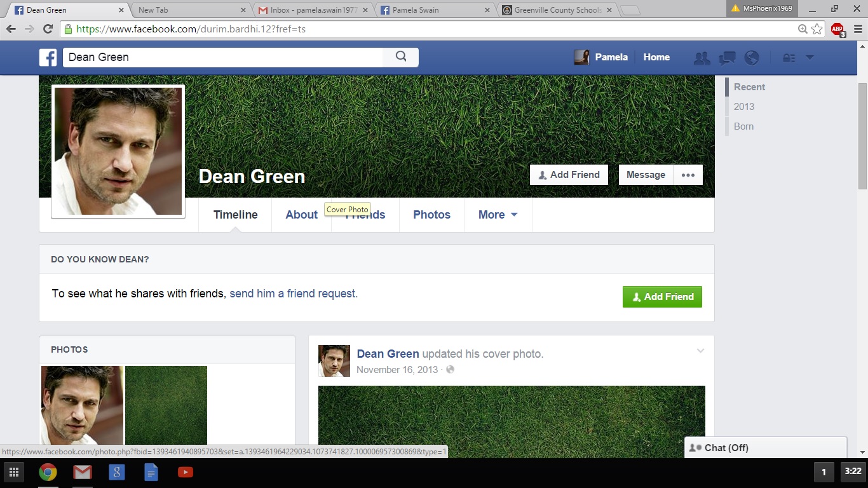868x488 pixels.
Task: Open the grass cover photo in post
Action: point(512,422)
